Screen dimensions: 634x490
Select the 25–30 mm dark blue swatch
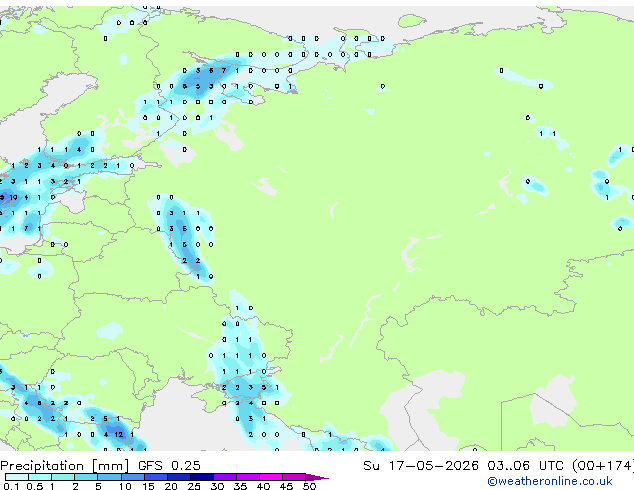(201, 477)
